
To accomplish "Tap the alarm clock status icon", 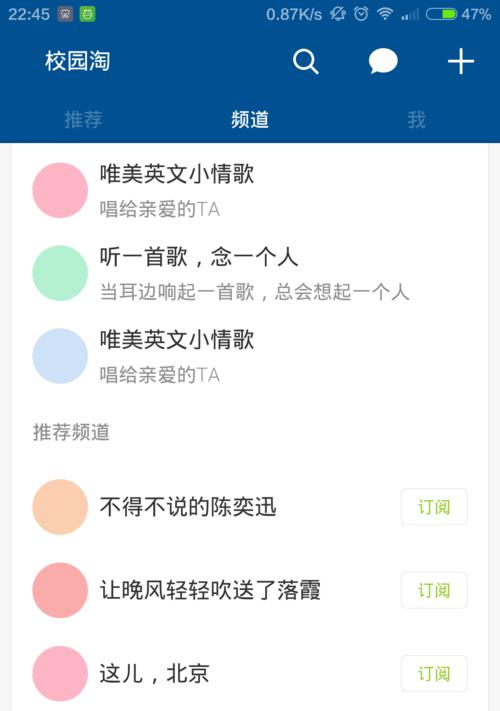I will 361,14.
